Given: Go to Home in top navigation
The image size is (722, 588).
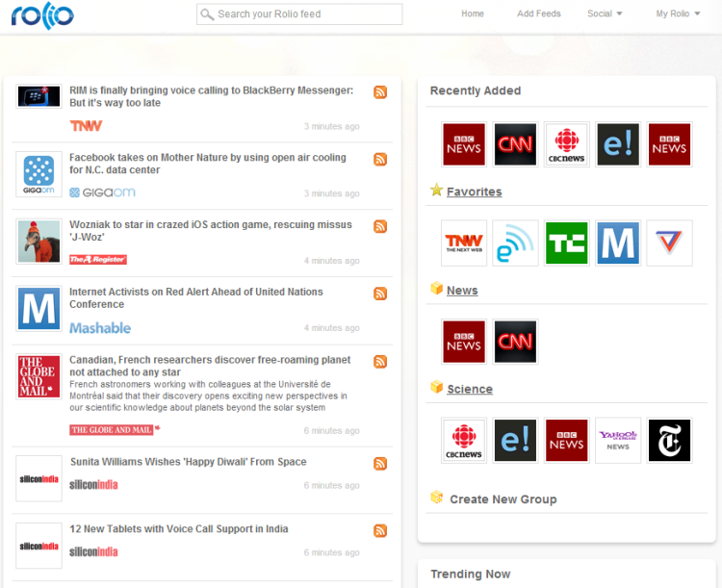Looking at the screenshot, I should (x=473, y=13).
